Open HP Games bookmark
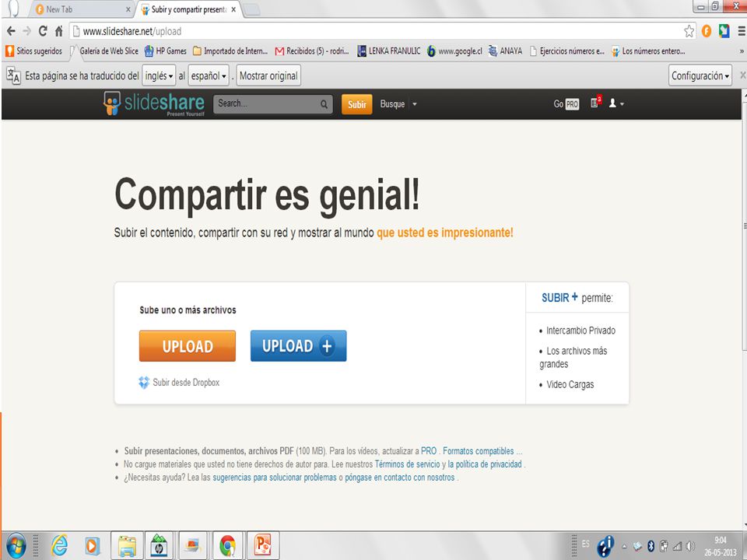 165,51
